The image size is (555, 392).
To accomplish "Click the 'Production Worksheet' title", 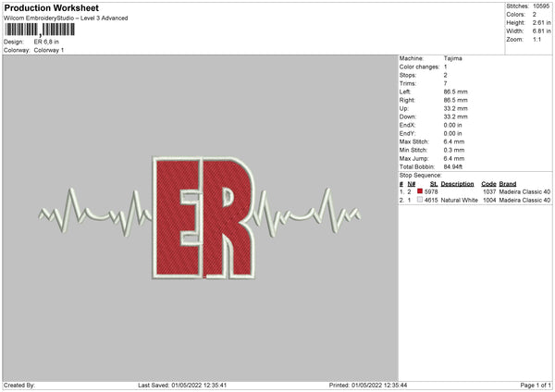I will pyautogui.click(x=51, y=7).
